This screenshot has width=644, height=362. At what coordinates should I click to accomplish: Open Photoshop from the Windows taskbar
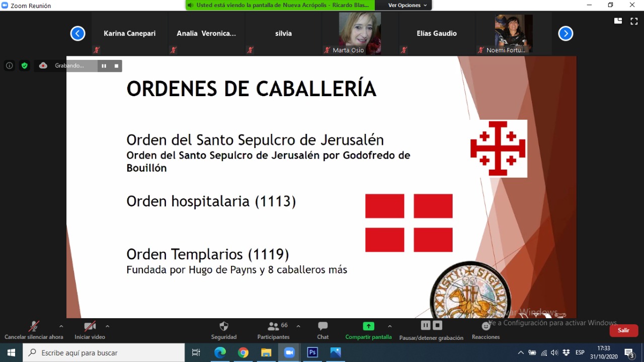pos(312,352)
